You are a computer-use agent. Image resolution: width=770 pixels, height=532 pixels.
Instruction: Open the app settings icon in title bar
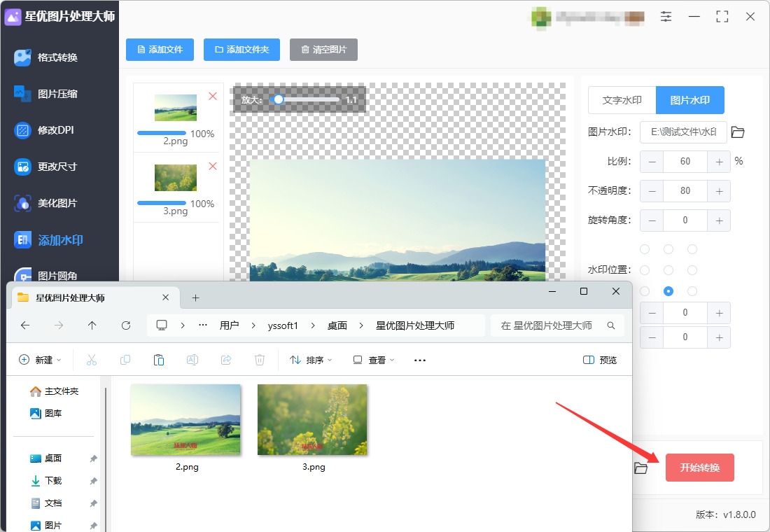click(x=666, y=16)
